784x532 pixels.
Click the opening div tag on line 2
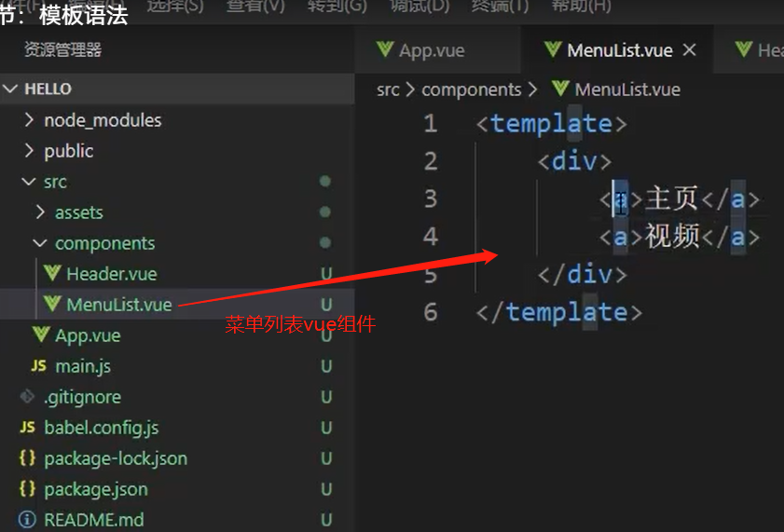tap(574, 161)
